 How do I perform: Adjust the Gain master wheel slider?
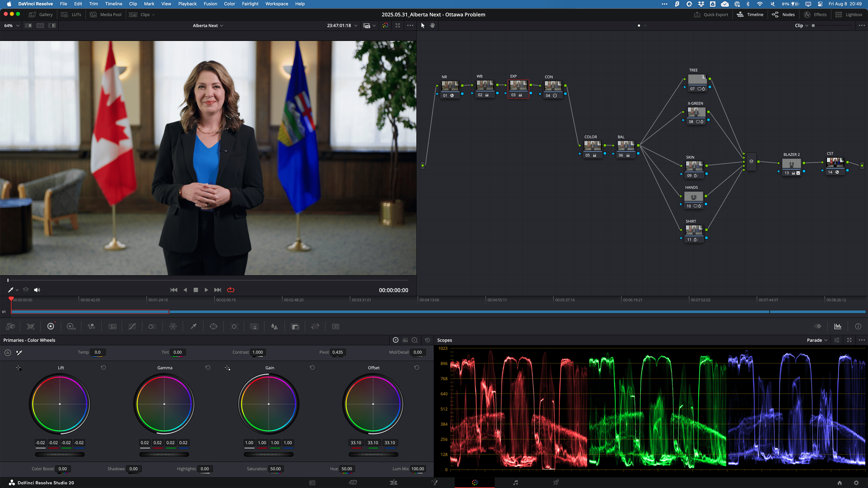click(269, 454)
